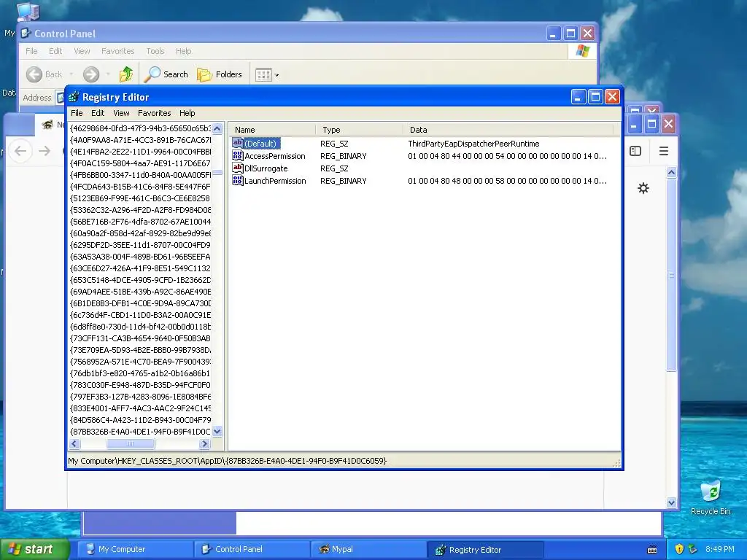Sort values by Name column header

(272, 130)
